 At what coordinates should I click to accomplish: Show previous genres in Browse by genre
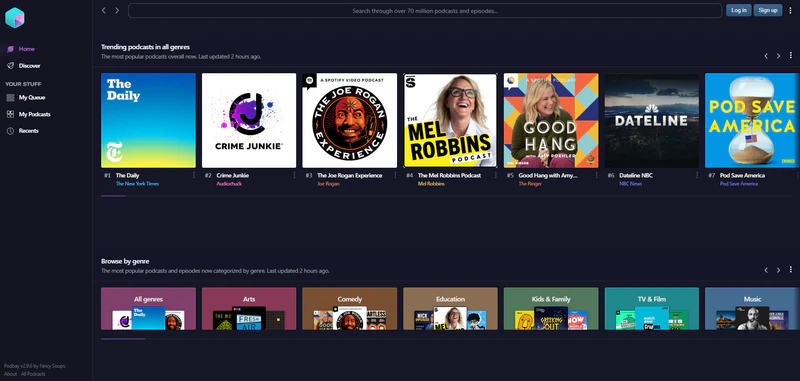[x=766, y=270]
